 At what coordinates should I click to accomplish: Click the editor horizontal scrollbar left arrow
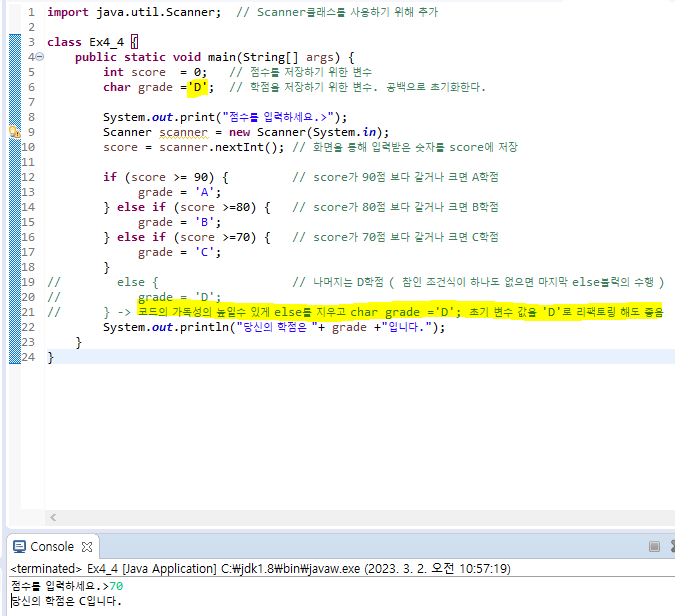pyautogui.click(x=53, y=517)
